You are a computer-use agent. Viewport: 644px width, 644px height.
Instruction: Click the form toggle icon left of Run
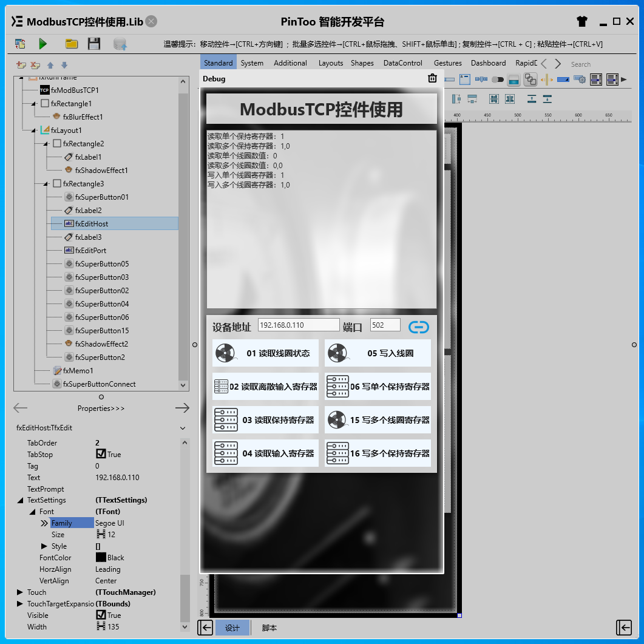[x=19, y=44]
